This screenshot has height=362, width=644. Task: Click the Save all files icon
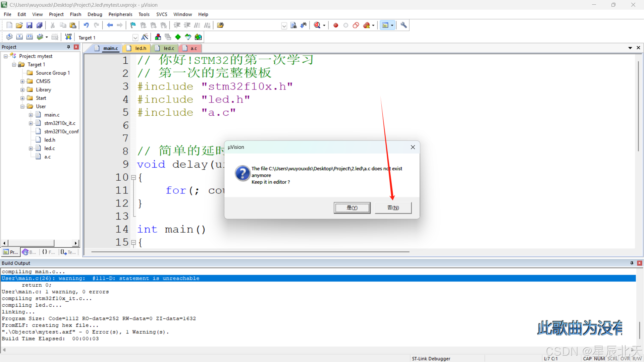[39, 25]
